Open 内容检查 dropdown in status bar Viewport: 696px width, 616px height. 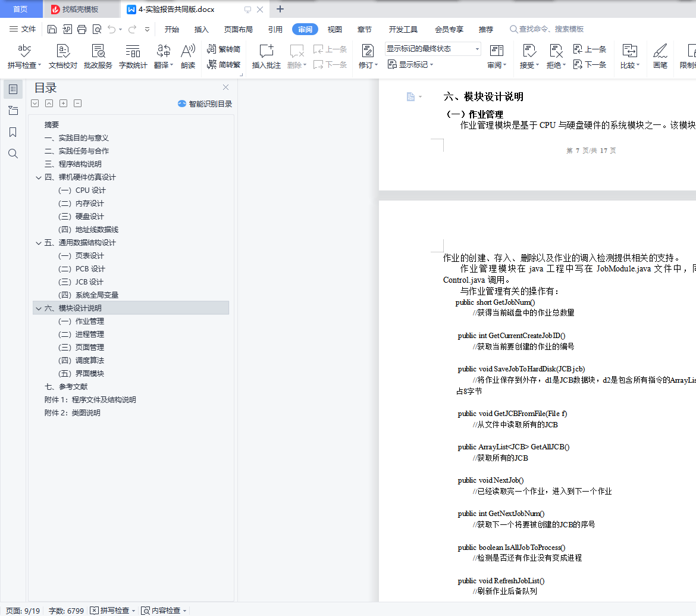(184, 611)
